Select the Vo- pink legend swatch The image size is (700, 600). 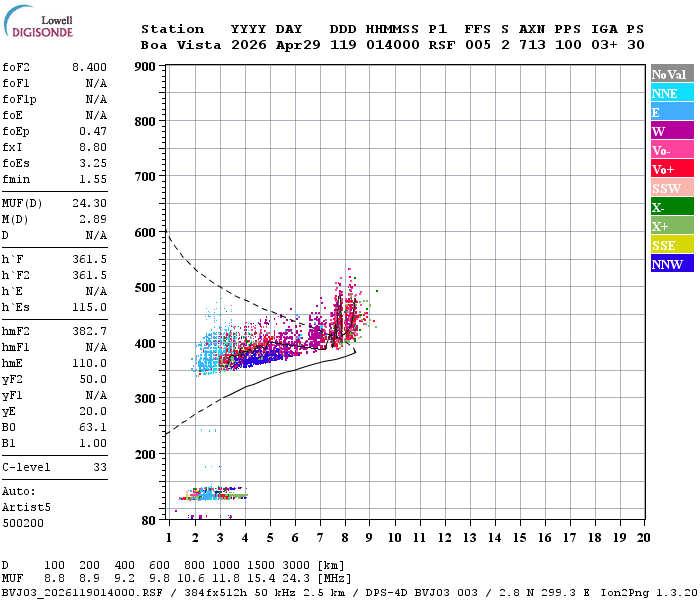coord(672,150)
